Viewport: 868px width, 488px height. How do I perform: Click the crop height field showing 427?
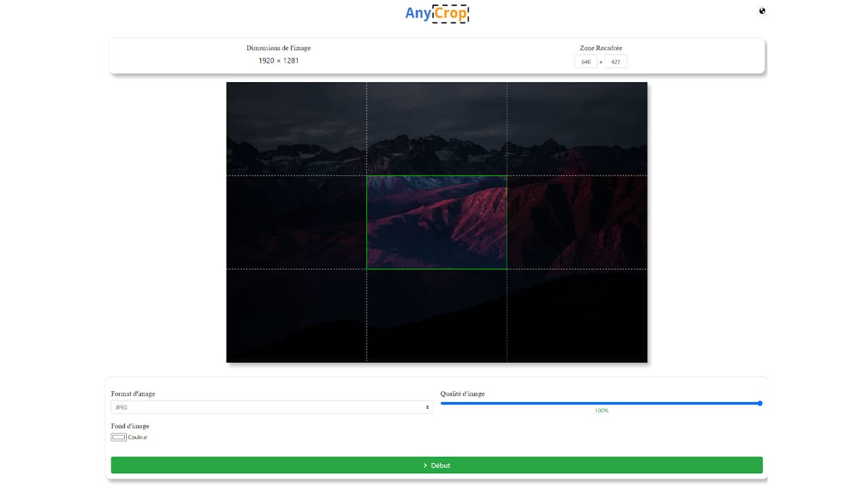[616, 62]
